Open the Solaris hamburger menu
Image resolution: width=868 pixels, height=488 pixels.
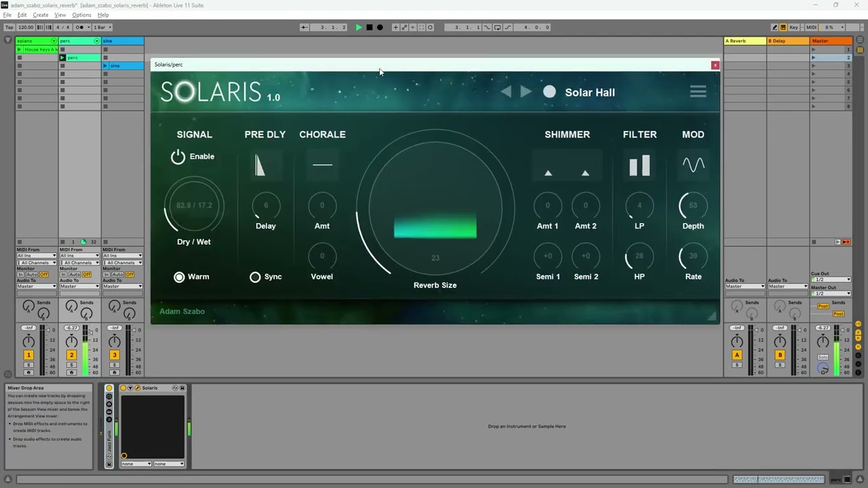pos(698,91)
